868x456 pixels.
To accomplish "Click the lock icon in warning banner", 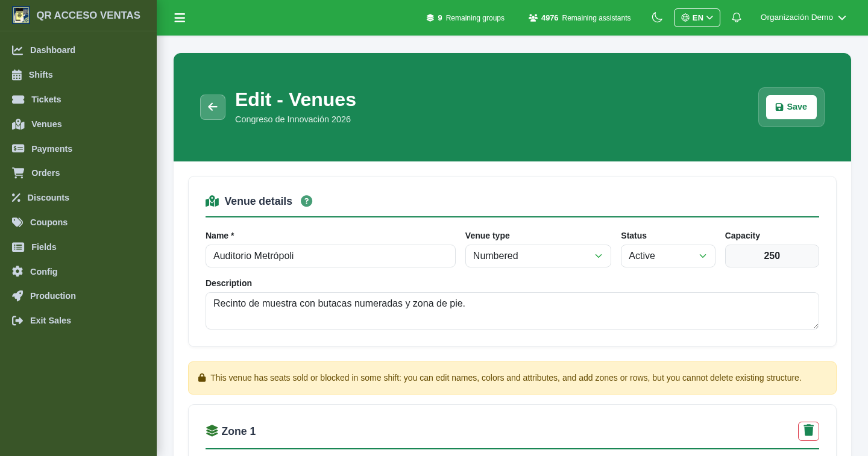I will pyautogui.click(x=202, y=378).
